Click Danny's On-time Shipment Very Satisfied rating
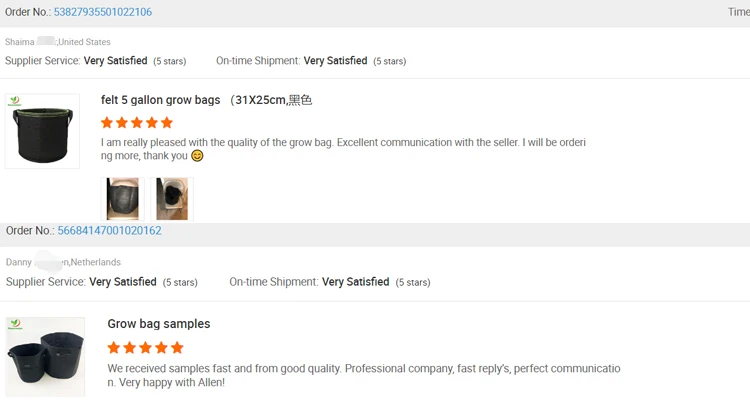 click(355, 282)
